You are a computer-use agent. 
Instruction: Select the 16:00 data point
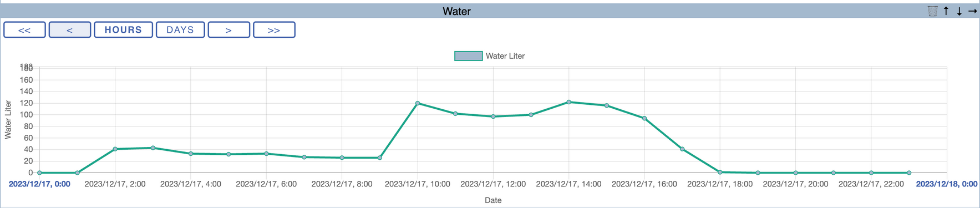point(644,118)
